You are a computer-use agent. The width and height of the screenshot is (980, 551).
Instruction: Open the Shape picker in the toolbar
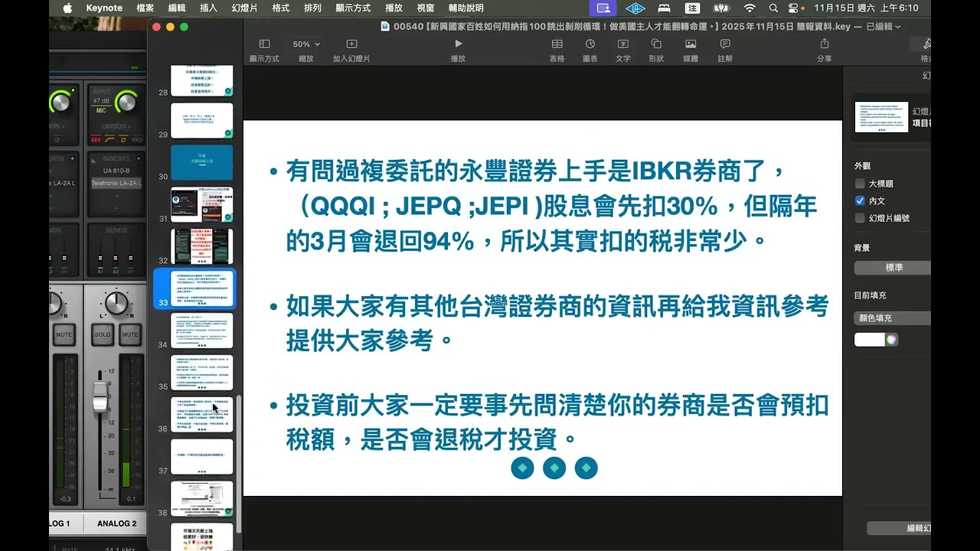[x=656, y=44]
